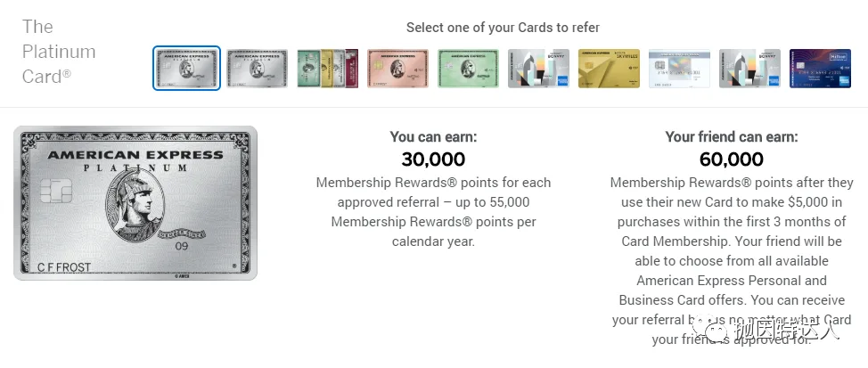868x368 pixels.
Task: Choose the Green American Express card thumbnail
Action: [x=468, y=69]
